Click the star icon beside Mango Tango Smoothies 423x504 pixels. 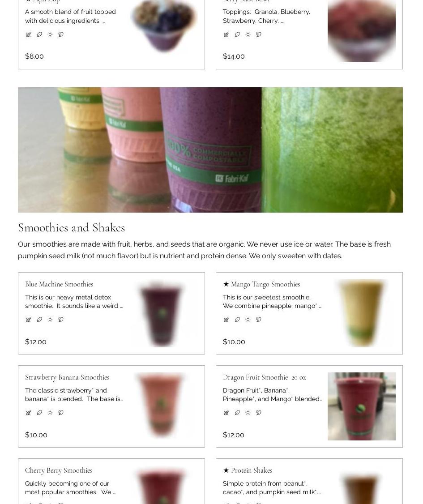(x=226, y=284)
